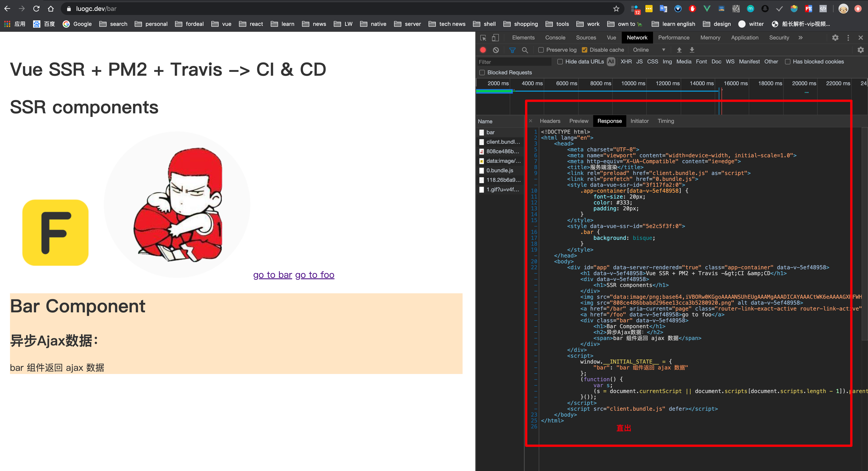Check Hide data URLs option
The image size is (868, 471).
click(x=560, y=62)
